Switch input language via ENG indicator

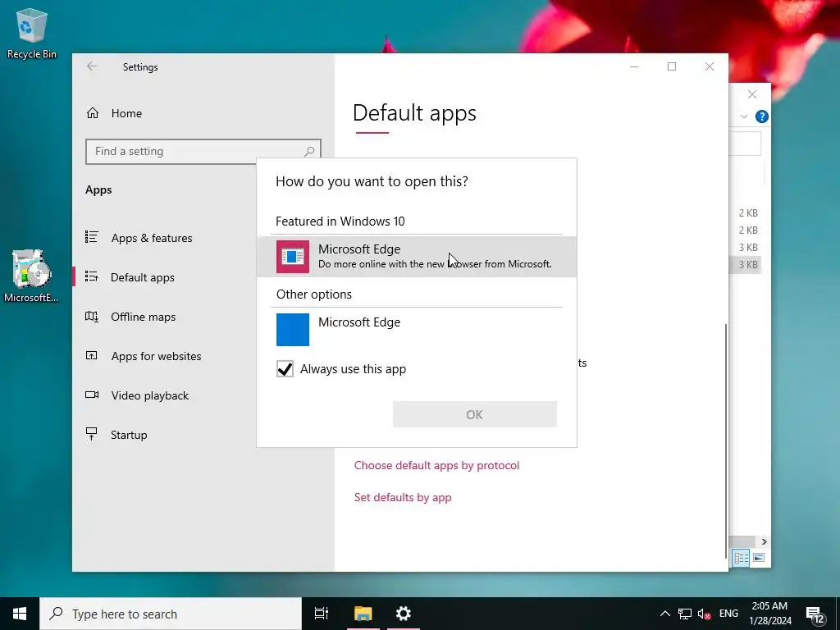tap(728, 614)
